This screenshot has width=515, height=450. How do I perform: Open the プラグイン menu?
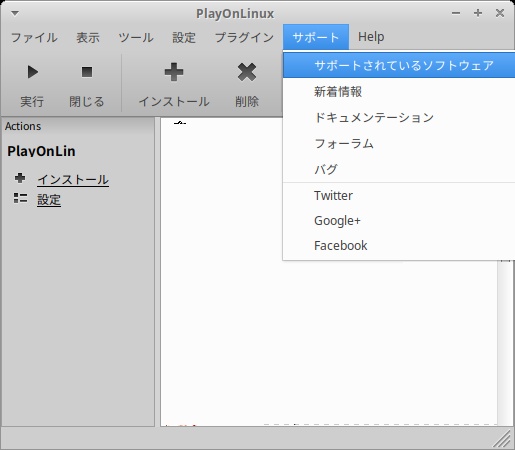click(x=244, y=37)
